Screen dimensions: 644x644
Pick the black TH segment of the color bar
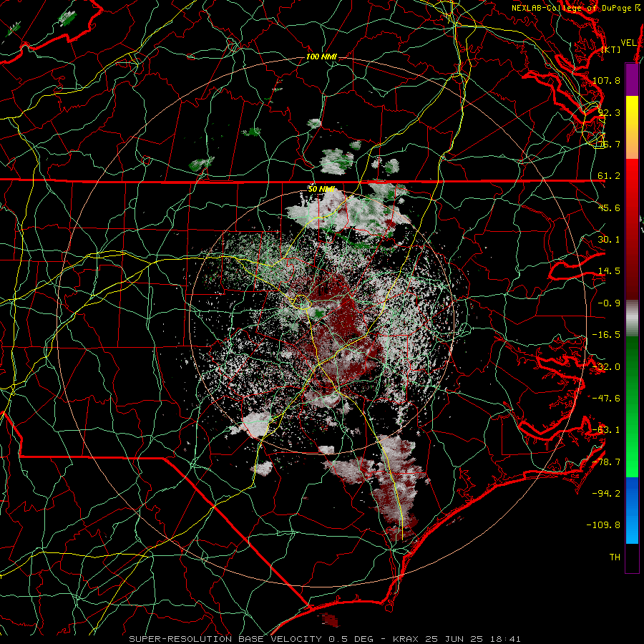632,557
